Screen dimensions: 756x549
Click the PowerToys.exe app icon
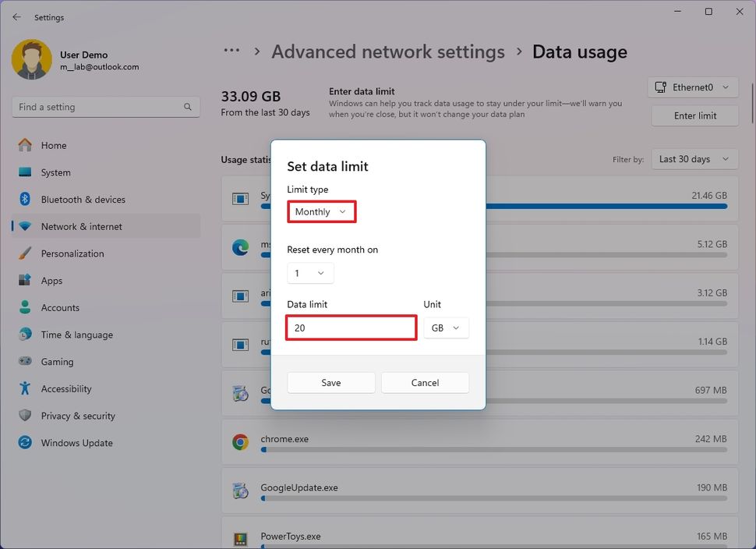pos(242,535)
